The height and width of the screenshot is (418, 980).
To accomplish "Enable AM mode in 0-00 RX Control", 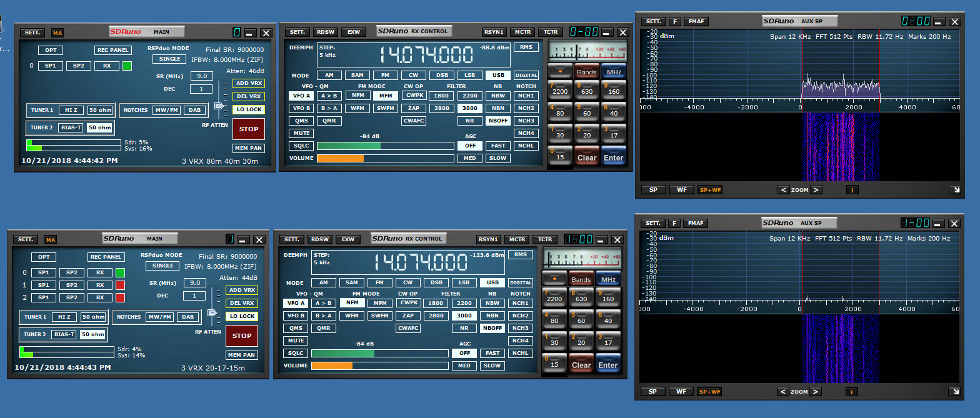I will click(329, 75).
